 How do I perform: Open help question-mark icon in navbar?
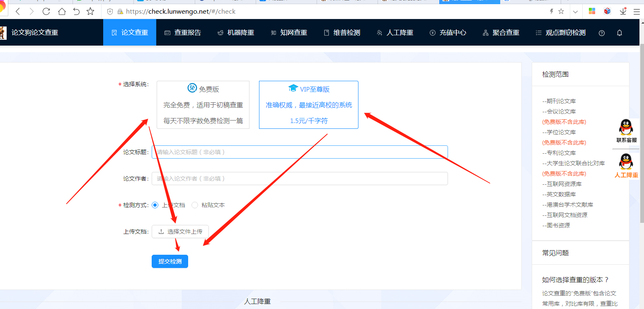602,33
